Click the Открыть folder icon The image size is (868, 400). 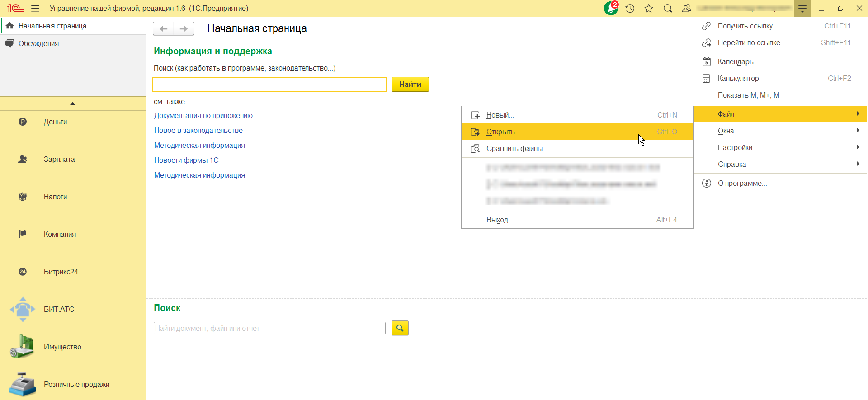tap(475, 132)
